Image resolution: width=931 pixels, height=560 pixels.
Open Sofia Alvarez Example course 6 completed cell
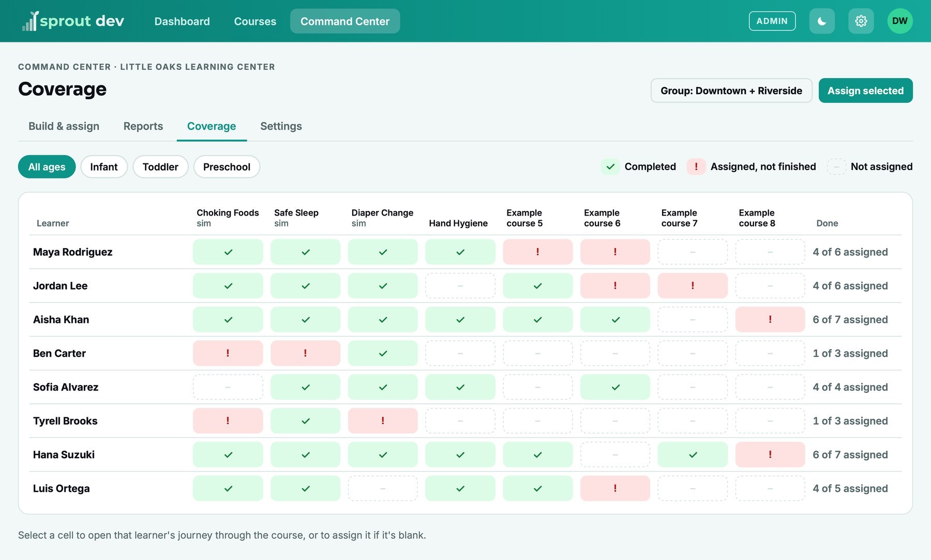point(615,387)
